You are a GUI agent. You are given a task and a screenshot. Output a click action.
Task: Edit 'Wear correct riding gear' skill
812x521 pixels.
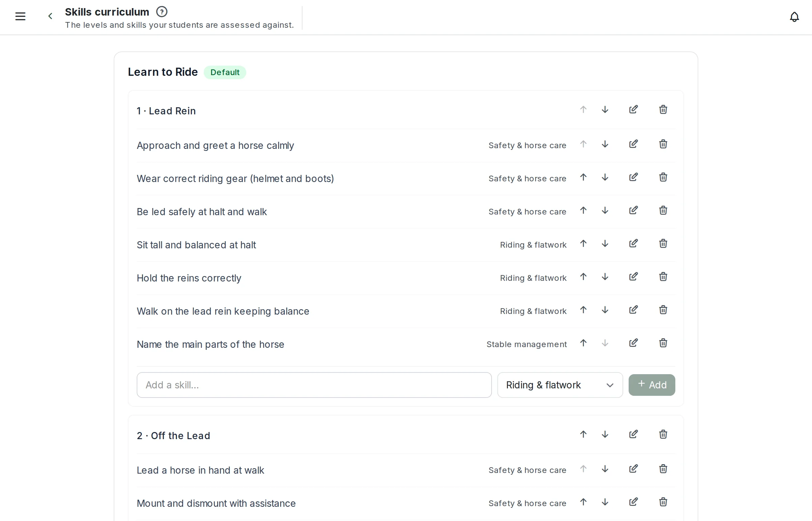click(633, 177)
